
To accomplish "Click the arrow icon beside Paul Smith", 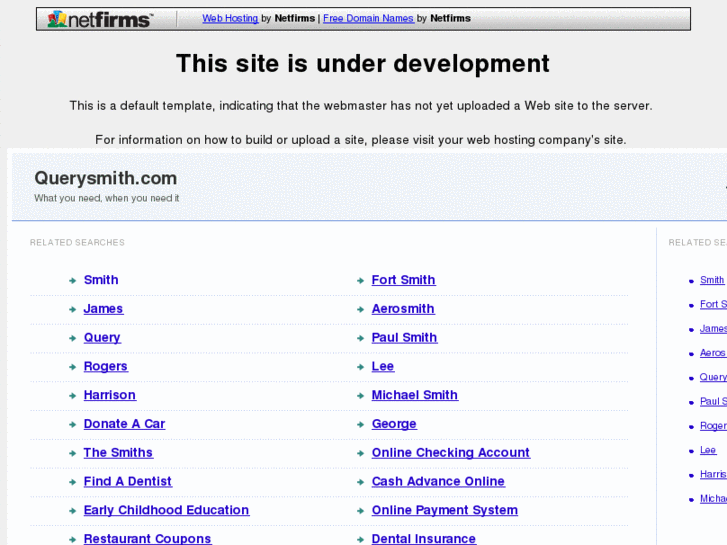I will click(360, 338).
